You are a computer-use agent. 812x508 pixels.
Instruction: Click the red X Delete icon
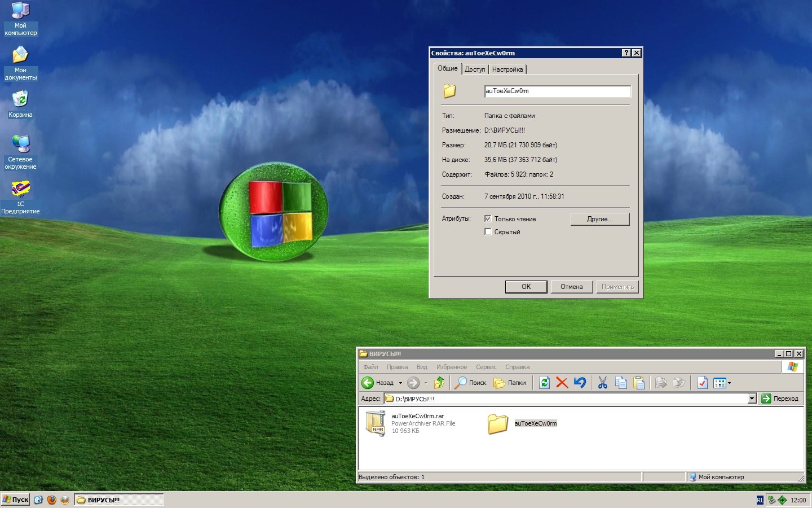coord(562,383)
